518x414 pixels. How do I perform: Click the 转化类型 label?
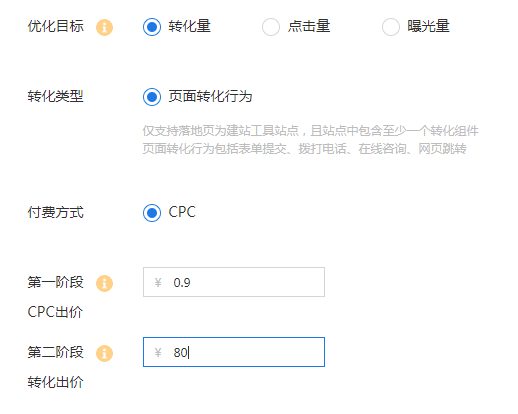tap(55, 96)
